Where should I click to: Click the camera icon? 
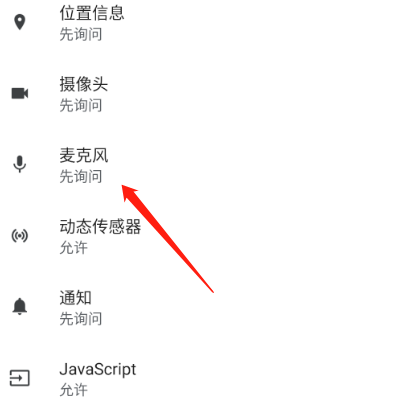point(20,93)
